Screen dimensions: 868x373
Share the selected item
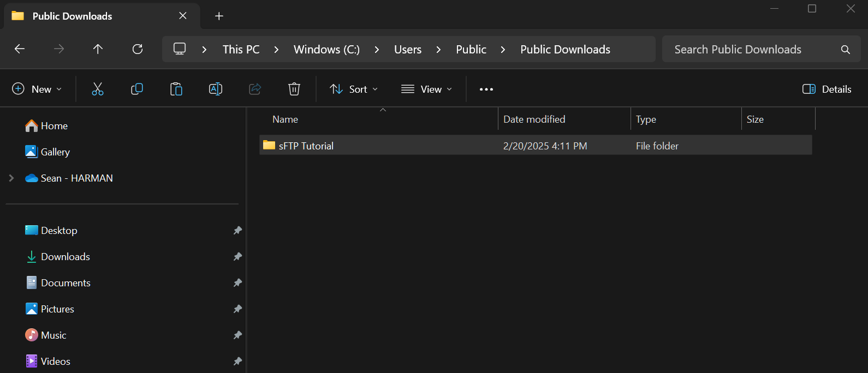[255, 89]
